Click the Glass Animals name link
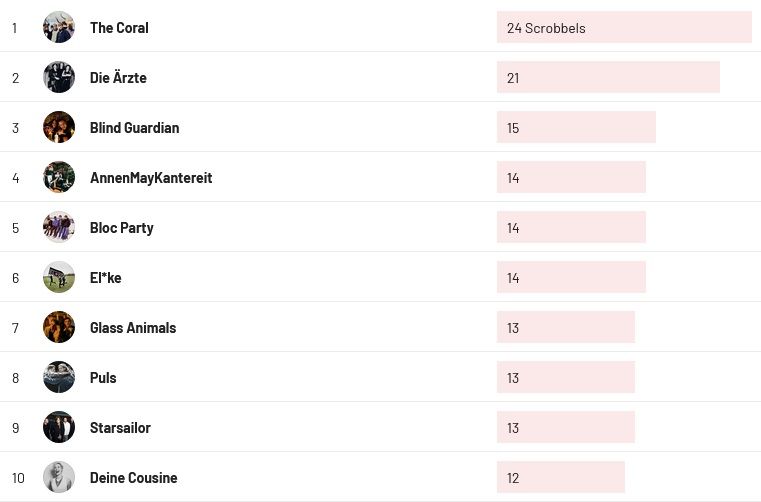The width and height of the screenshot is (761, 502). pos(132,328)
